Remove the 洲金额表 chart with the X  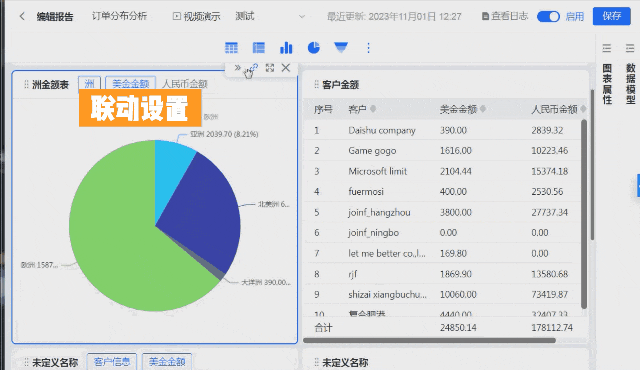[x=286, y=68]
